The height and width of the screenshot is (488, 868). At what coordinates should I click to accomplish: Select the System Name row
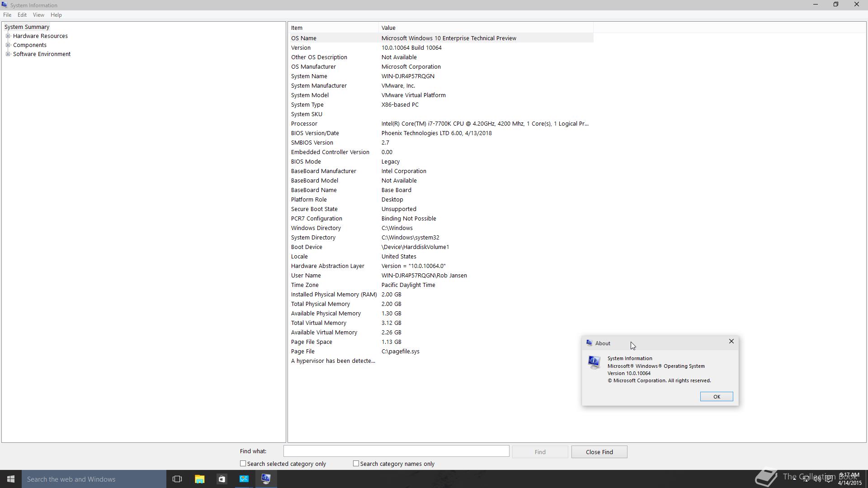pos(441,76)
